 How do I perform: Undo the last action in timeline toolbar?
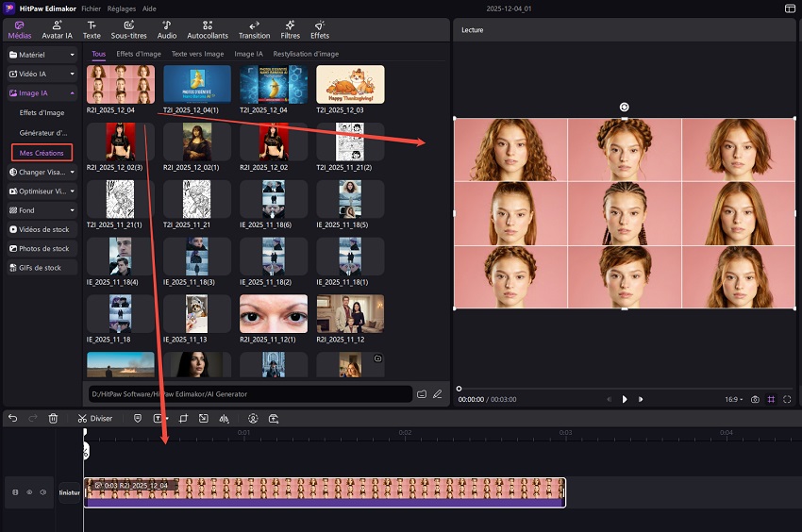pos(13,419)
